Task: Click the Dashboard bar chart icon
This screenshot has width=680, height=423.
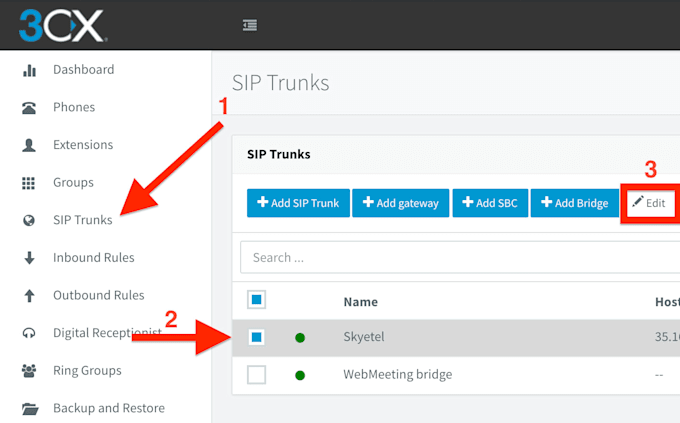Action: (x=29, y=70)
